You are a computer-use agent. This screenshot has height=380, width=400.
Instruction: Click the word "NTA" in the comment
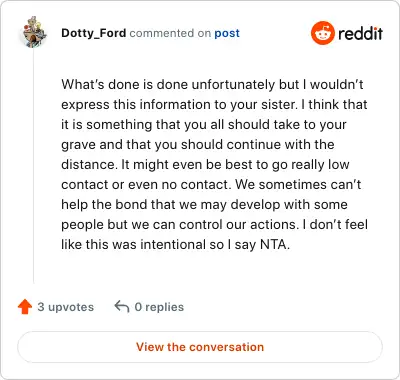pos(275,245)
